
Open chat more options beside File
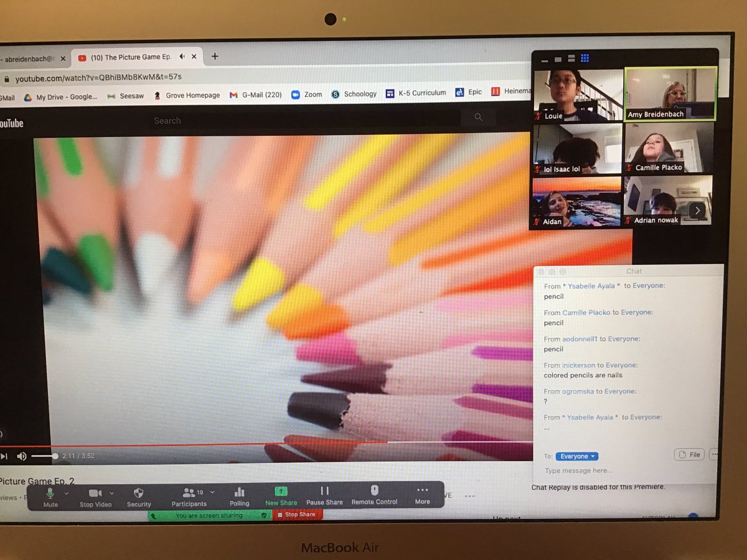click(714, 455)
